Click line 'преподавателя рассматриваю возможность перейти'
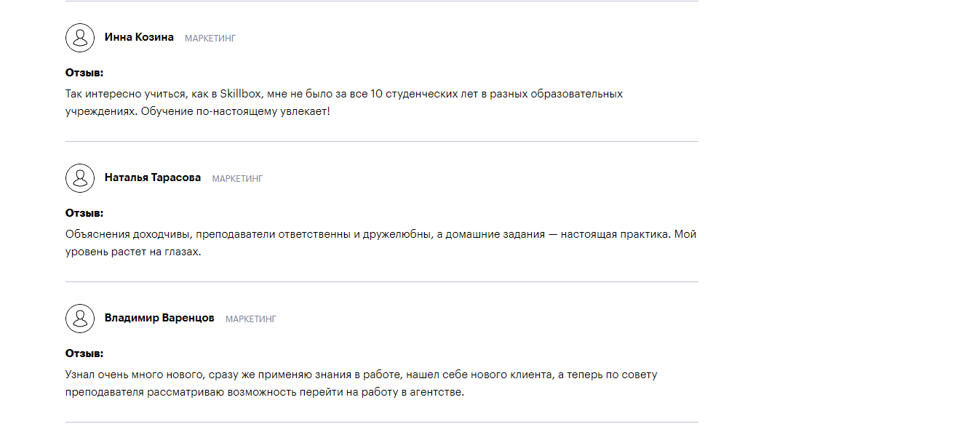The height and width of the screenshot is (424, 980). pos(264,393)
